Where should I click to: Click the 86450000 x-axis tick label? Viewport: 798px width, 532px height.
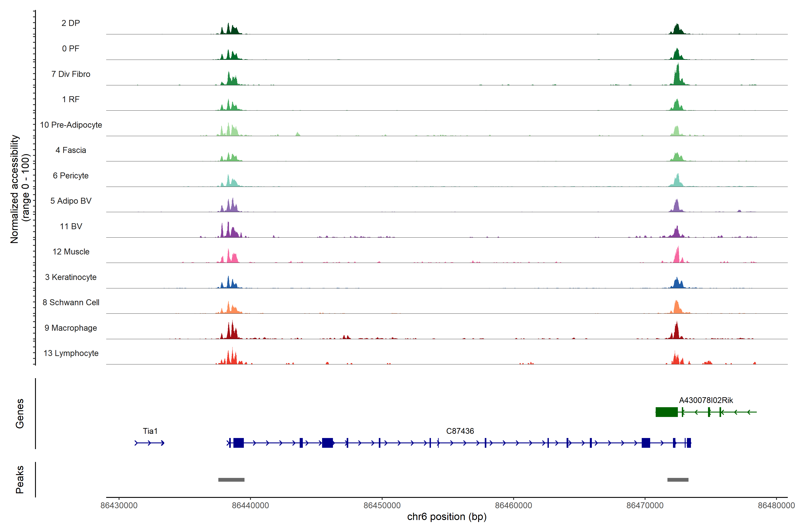382,505
